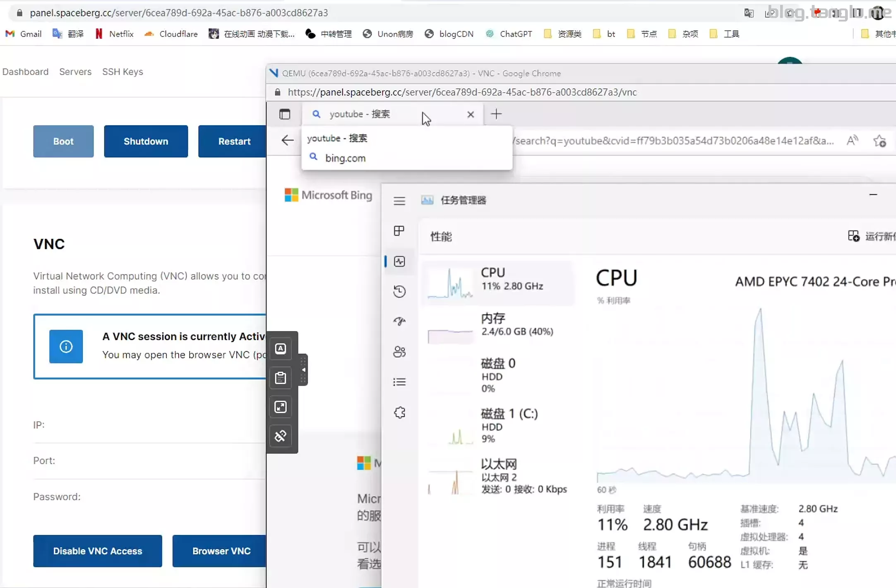Open new tab in Edge browser

(496, 114)
